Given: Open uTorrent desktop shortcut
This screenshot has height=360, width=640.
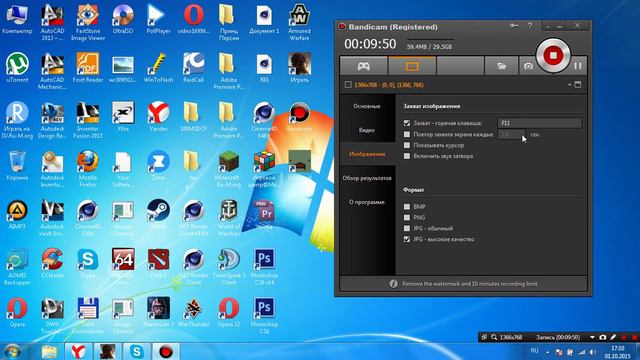Looking at the screenshot, I should click(x=17, y=68).
